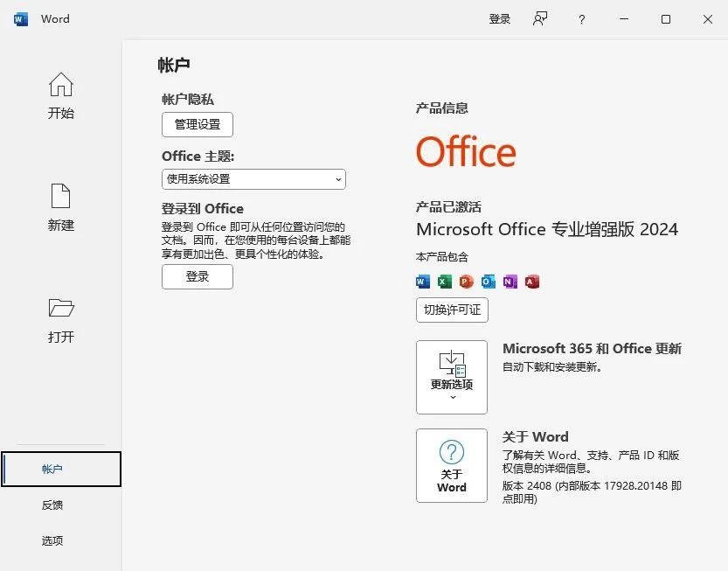
Task: Open the 关于 Word button
Action: (452, 465)
